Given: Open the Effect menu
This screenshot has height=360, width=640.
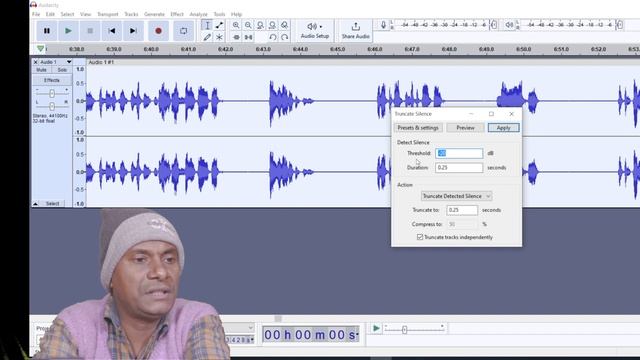Looking at the screenshot, I should coord(177,14).
